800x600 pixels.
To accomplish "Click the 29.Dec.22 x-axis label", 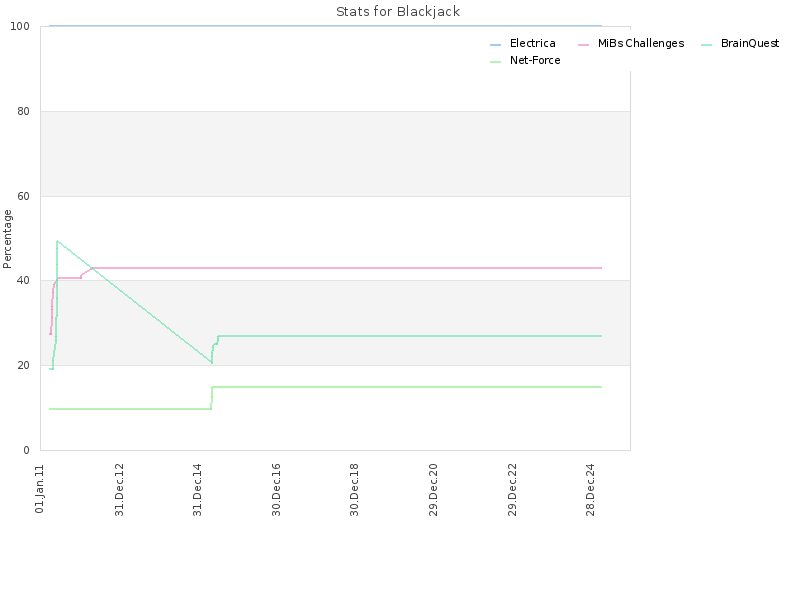I will pos(512,490).
